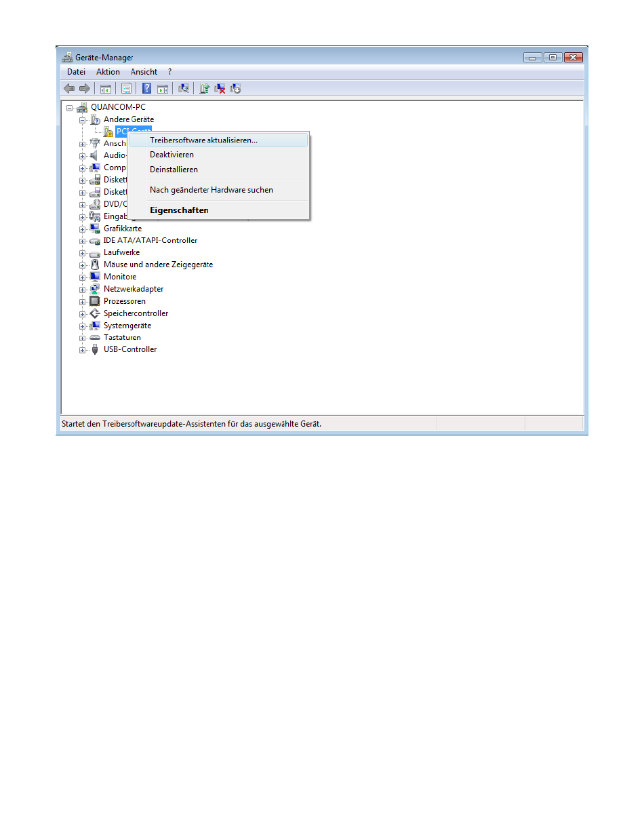Toggle the console tree toolbar icon
Image resolution: width=644 pixels, height=839 pixels.
pyautogui.click(x=106, y=88)
